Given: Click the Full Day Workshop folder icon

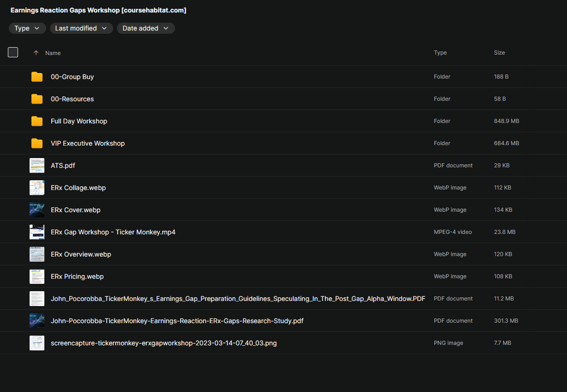Looking at the screenshot, I should click(37, 121).
